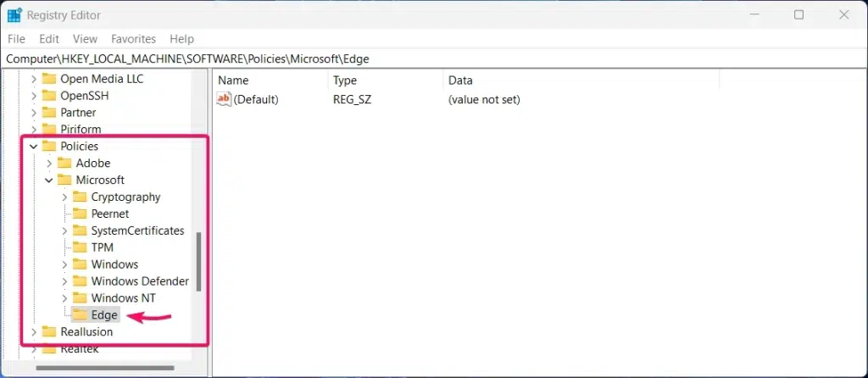Expand the Windows Defender key

point(64,281)
